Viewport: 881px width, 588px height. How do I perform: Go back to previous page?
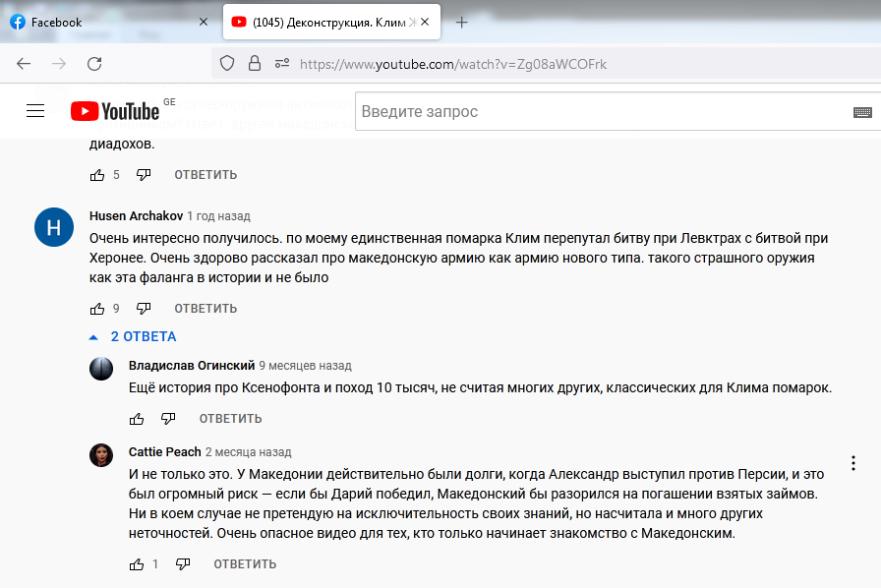pyautogui.click(x=24, y=64)
